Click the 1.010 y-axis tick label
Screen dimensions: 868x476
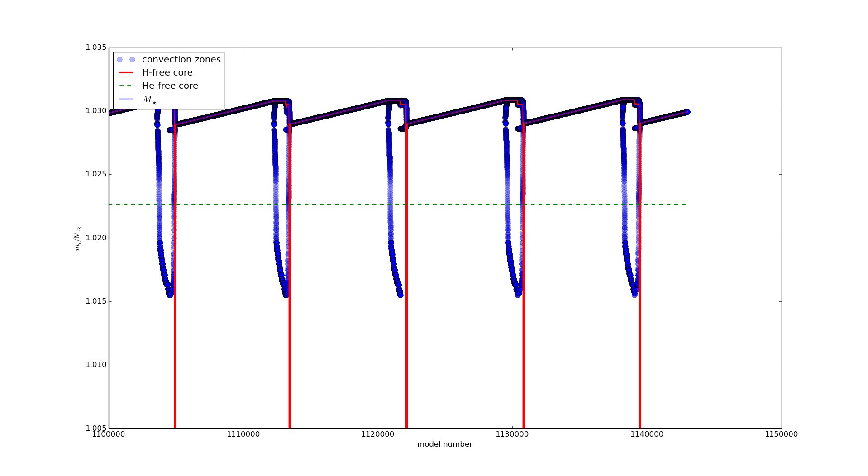tap(96, 365)
